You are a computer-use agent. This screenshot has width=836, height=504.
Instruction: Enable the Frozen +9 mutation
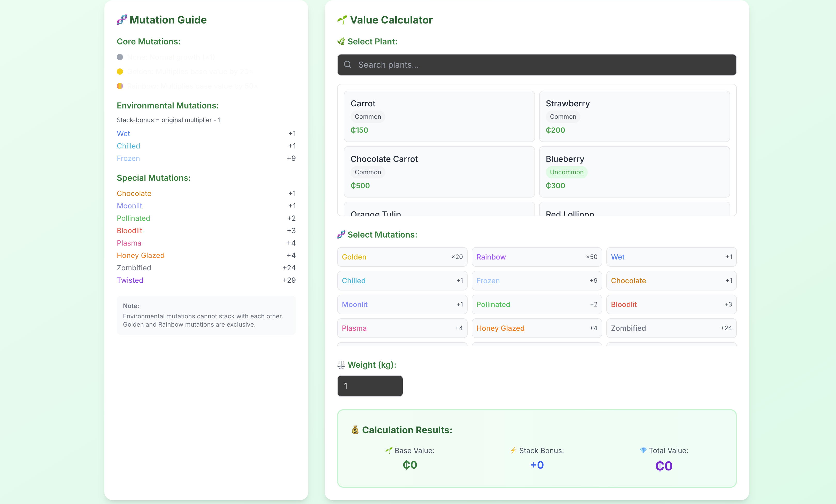(x=536, y=280)
